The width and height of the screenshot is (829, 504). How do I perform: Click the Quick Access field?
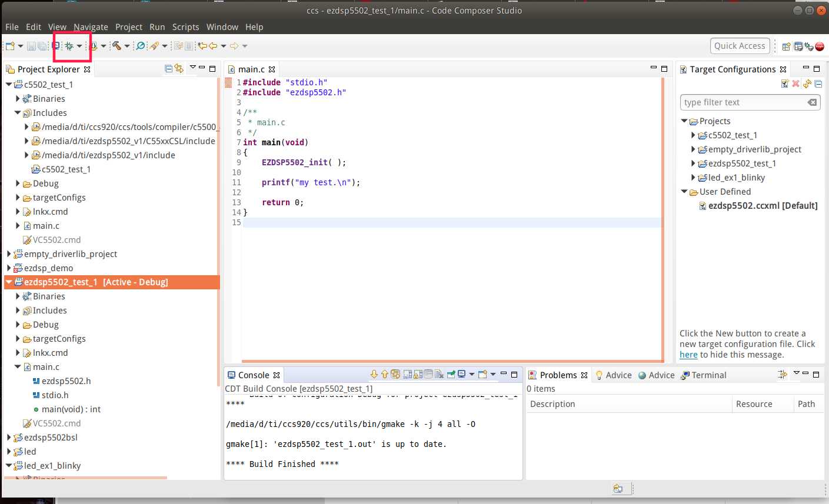click(740, 46)
